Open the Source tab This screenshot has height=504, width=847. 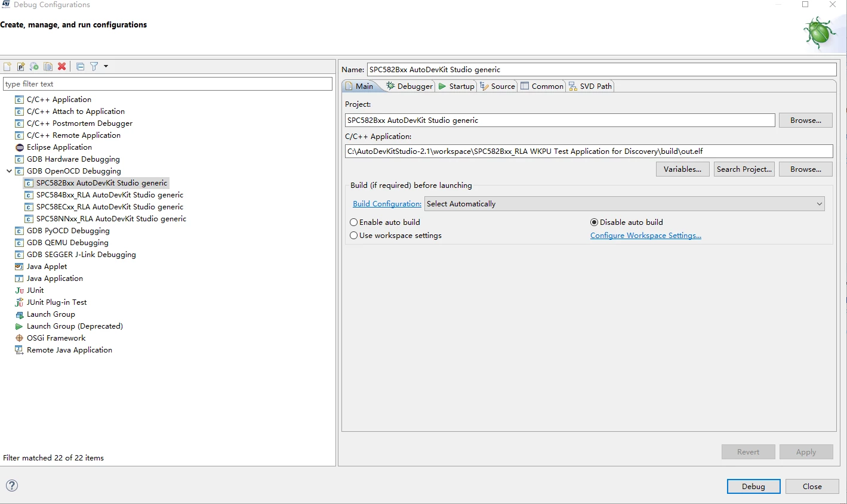pos(498,86)
